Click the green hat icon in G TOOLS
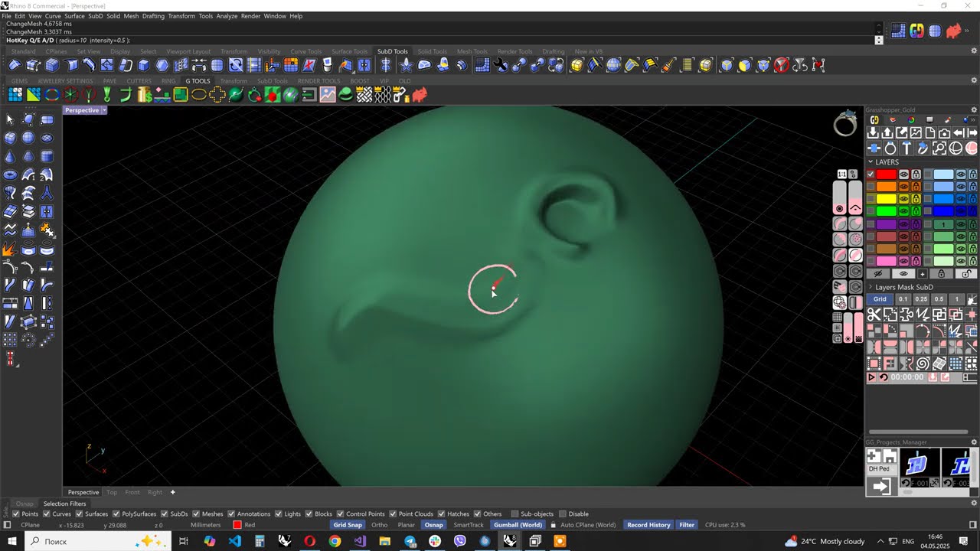The width and height of the screenshot is (980, 551). (346, 95)
